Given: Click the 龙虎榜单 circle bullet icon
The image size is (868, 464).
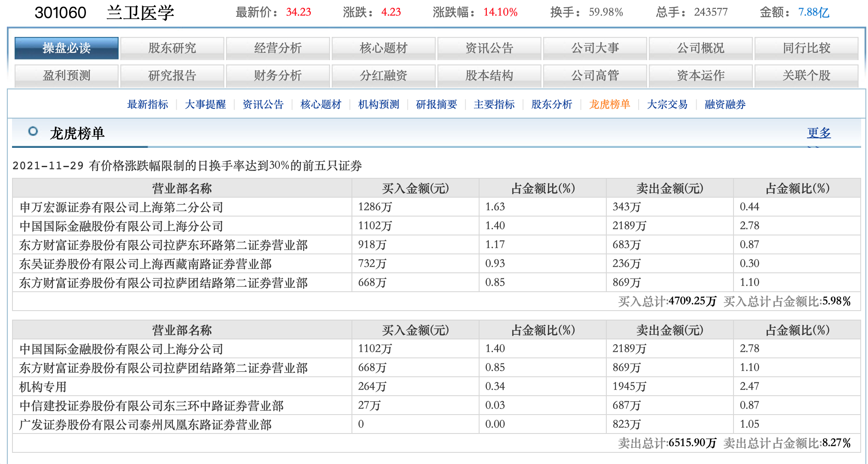Looking at the screenshot, I should pos(33,131).
